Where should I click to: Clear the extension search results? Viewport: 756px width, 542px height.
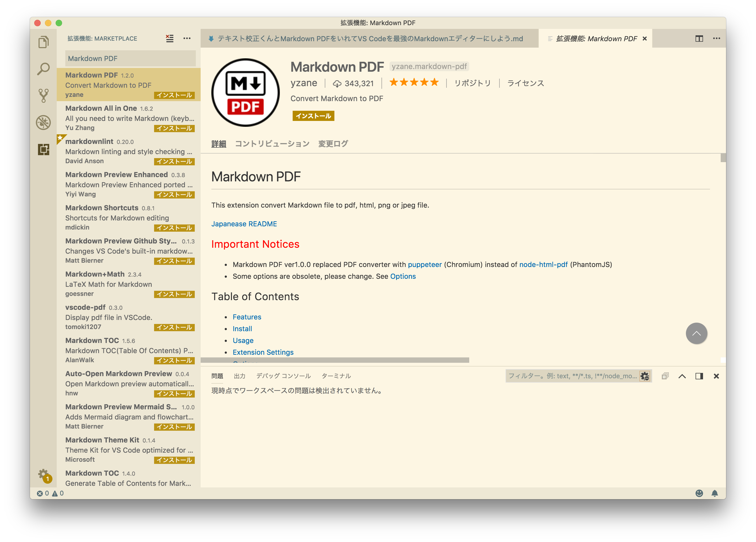(170, 38)
